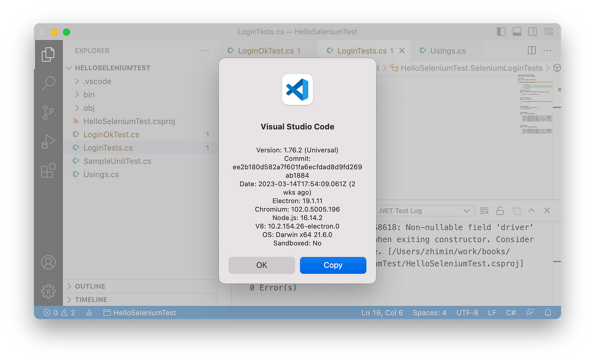Click Copy in the About dialog

pos(333,265)
